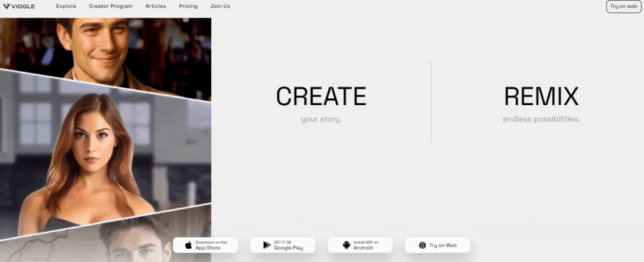
Task: Click the VIGGLE brand name text
Action: (23, 6)
